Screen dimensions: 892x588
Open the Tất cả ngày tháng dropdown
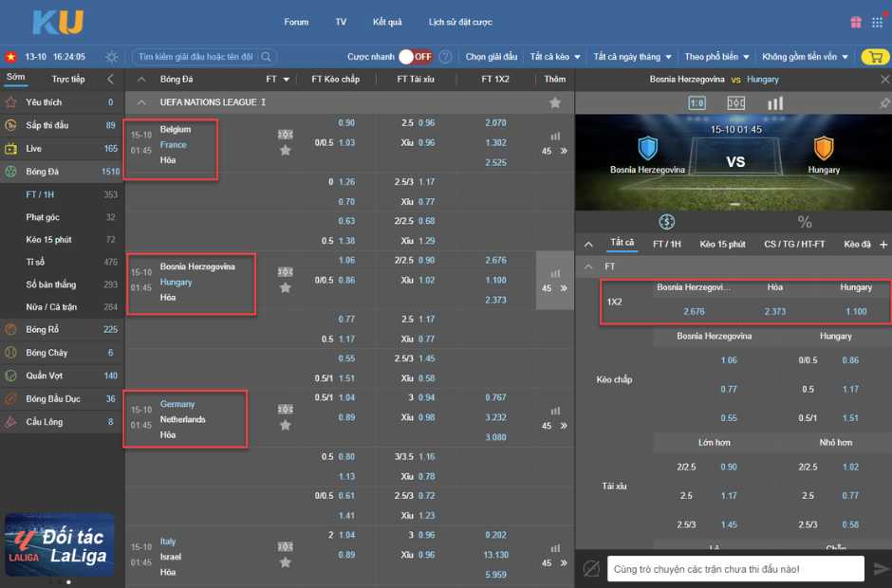click(632, 56)
